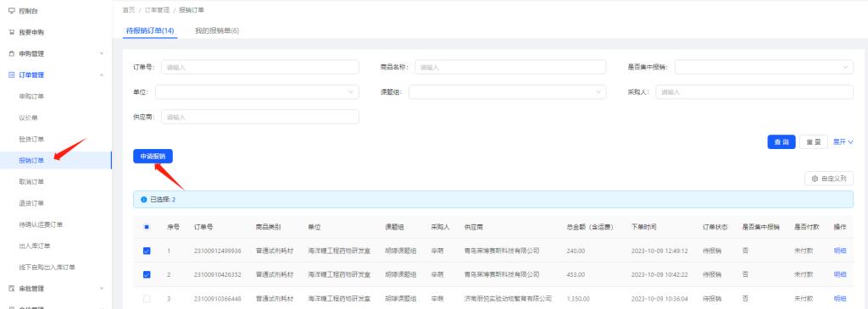Uncheck order 23100910426352 row checkbox
The height and width of the screenshot is (309, 868).
(x=147, y=274)
